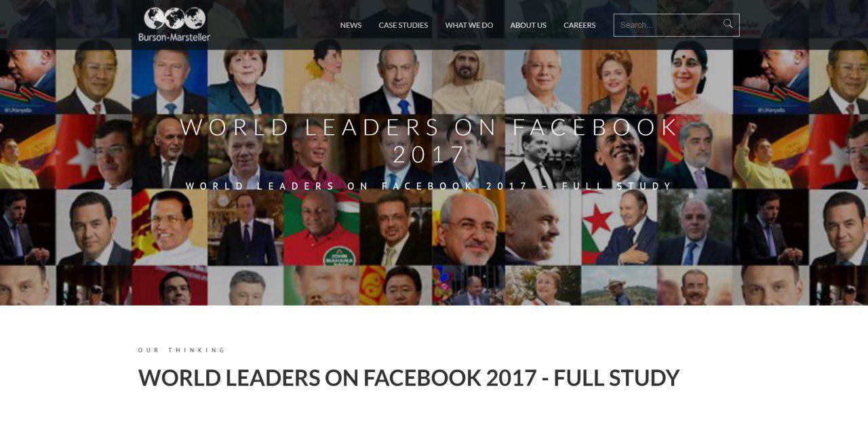
Task: Click the World Leaders Full Study article heading
Action: [408, 378]
